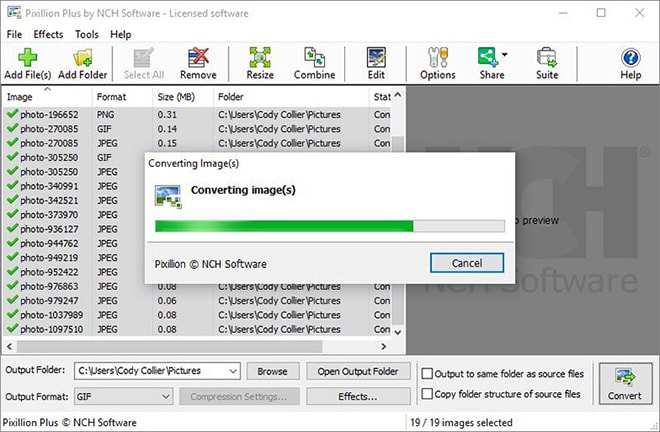Enable Copy folder structure of source files
This screenshot has height=432, width=660.
(x=427, y=394)
